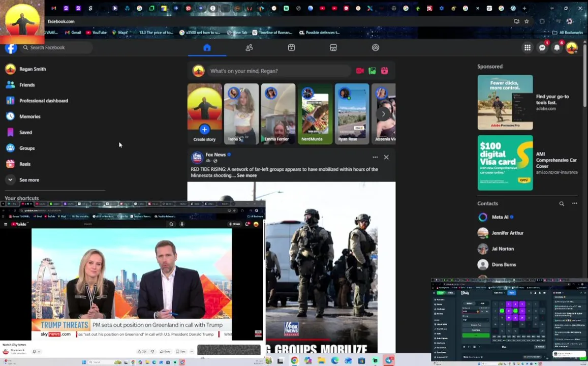Screen dimensions: 588x366
Task: Open YouTube guide hamburger menu in small window
Action: (6, 224)
